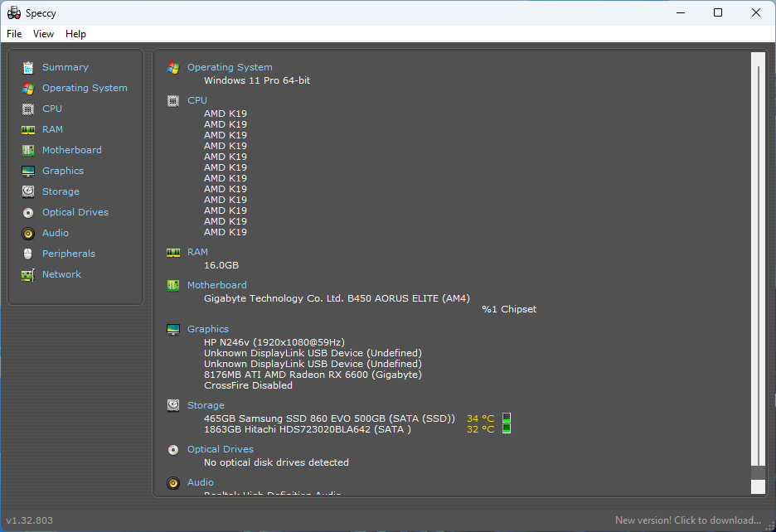The width and height of the screenshot is (776, 532).
Task: Click the vertical scrollbar in summary pane
Action: coord(758,273)
